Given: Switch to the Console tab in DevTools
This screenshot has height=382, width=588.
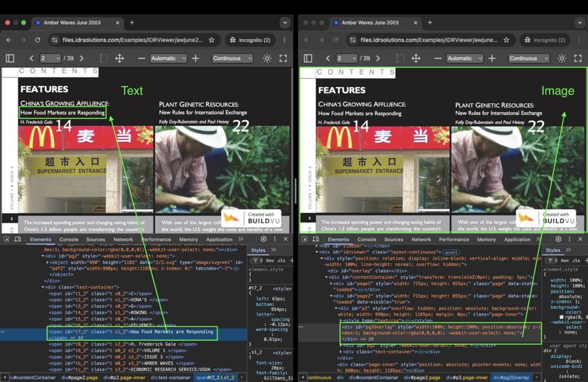Looking at the screenshot, I should [x=69, y=239].
